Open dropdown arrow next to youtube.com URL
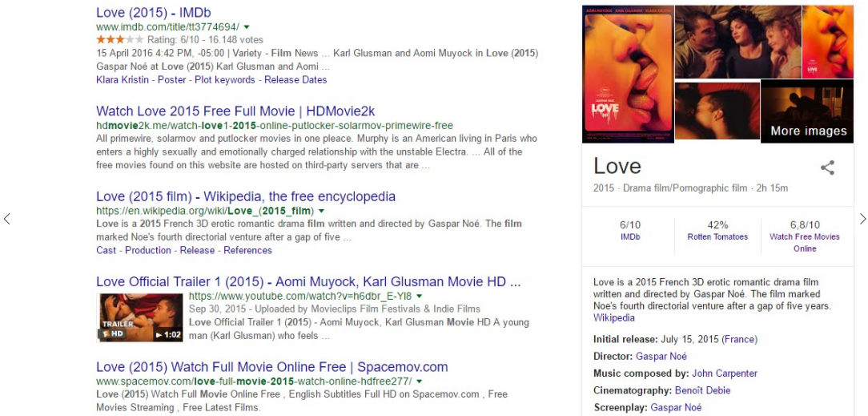This screenshot has height=416, width=868. pyautogui.click(x=419, y=296)
